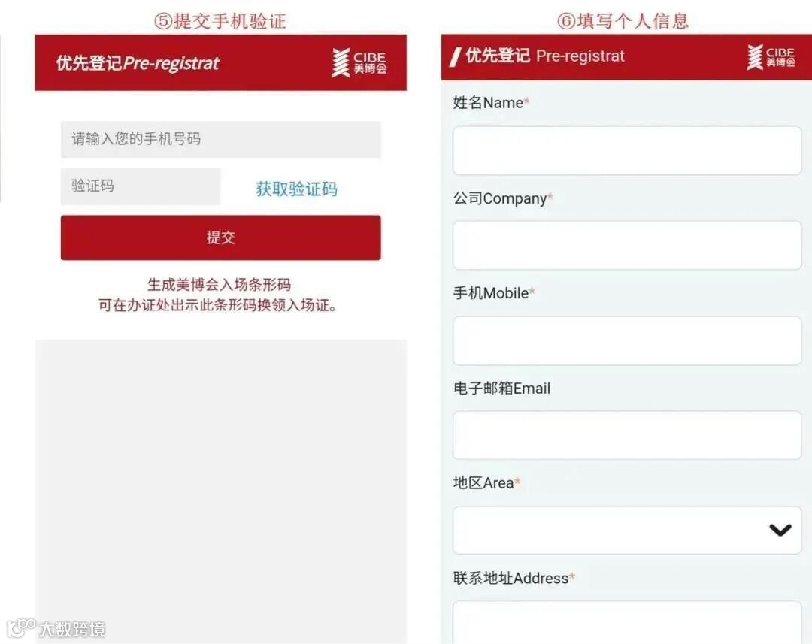This screenshot has height=644, width=812.
Task: Click the CIBE logo in left header
Action: (359, 62)
